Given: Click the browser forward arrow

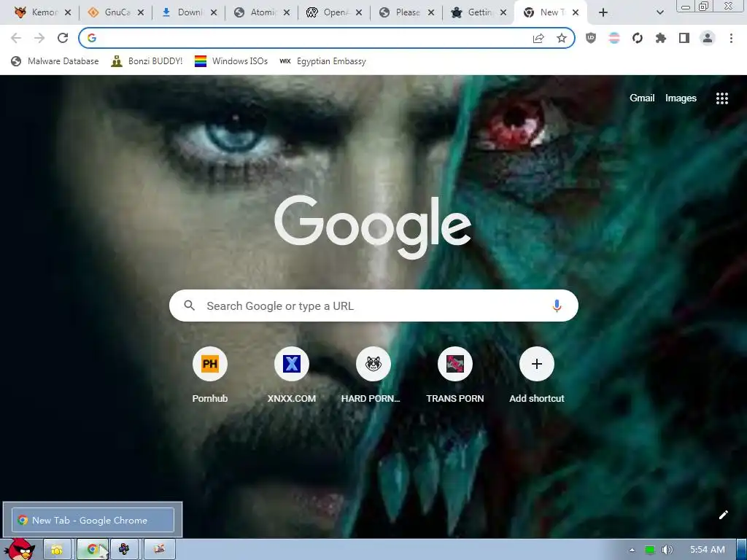Looking at the screenshot, I should pos(39,38).
